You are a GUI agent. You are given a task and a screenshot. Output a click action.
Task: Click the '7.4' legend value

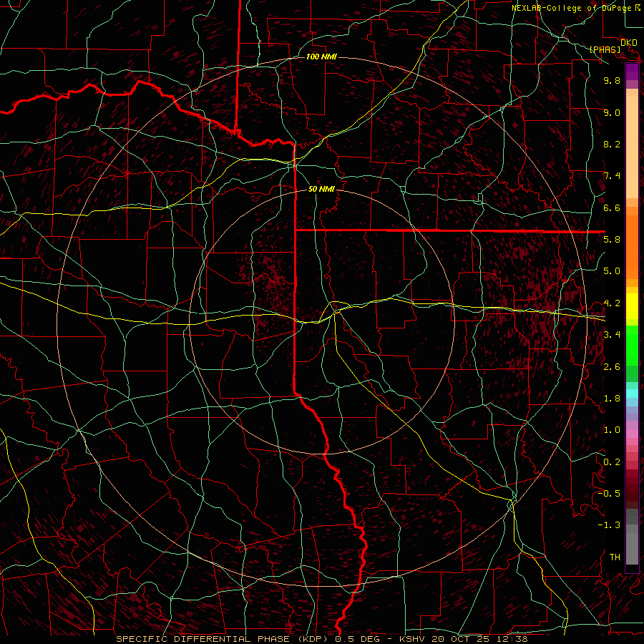[612, 176]
